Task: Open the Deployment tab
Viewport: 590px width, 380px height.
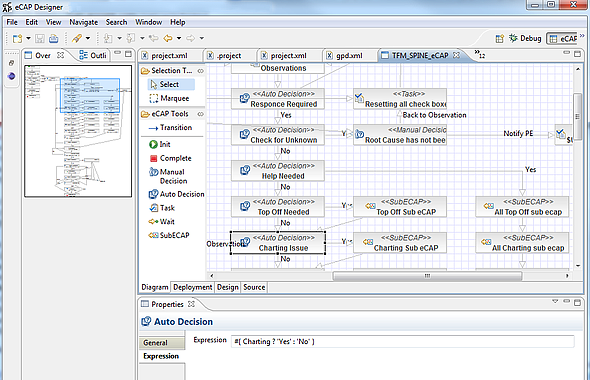Action: point(193,287)
